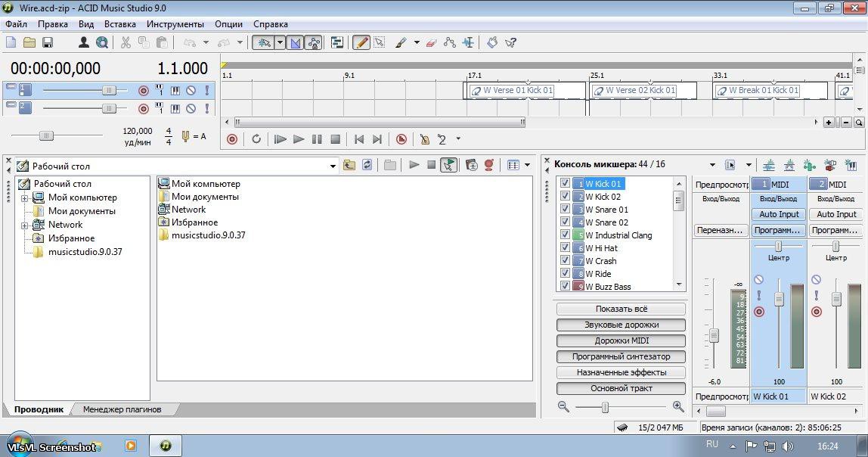The image size is (868, 457).
Task: Stop playback in the transport bar
Action: click(335, 139)
